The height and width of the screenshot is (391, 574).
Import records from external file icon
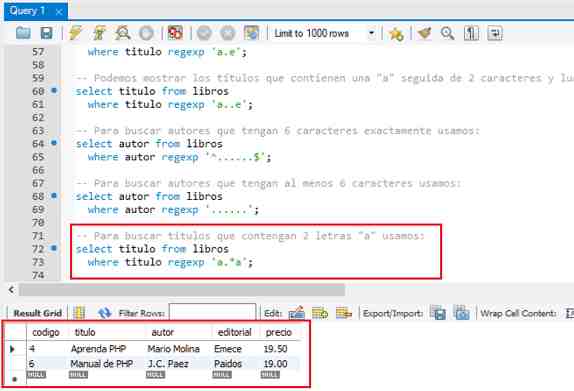pos(462,313)
